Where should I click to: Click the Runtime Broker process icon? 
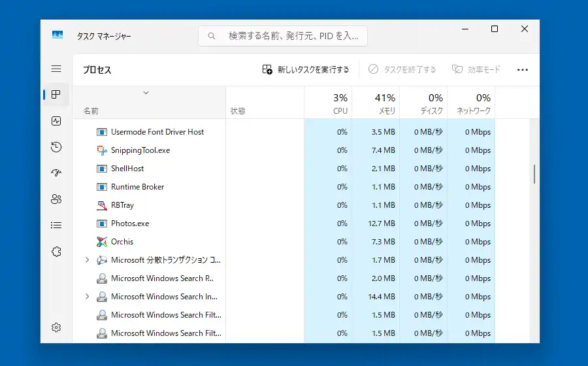102,187
